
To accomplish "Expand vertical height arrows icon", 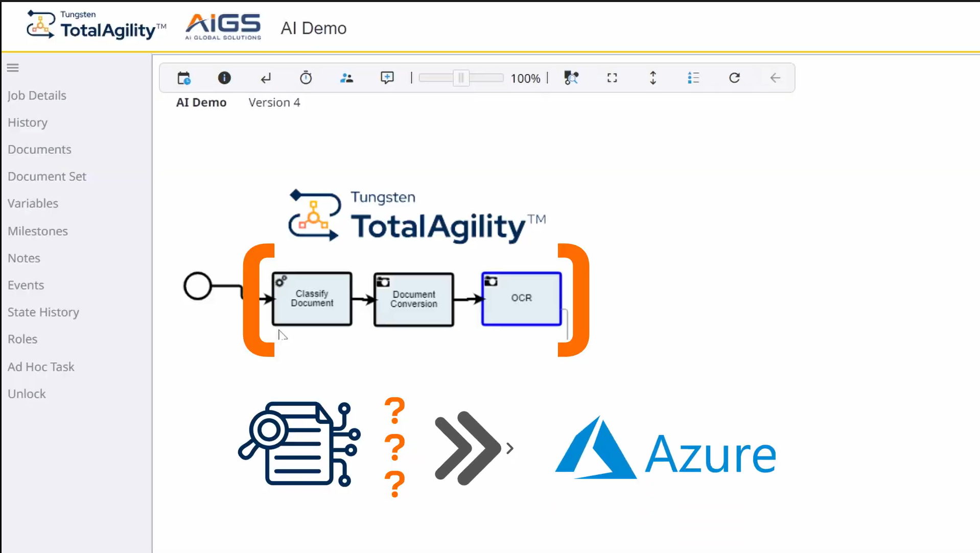I will click(x=652, y=78).
